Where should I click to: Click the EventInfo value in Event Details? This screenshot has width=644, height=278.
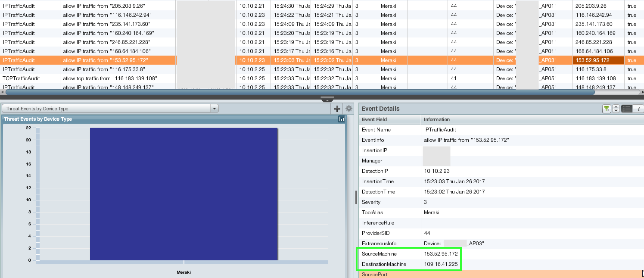pos(467,140)
